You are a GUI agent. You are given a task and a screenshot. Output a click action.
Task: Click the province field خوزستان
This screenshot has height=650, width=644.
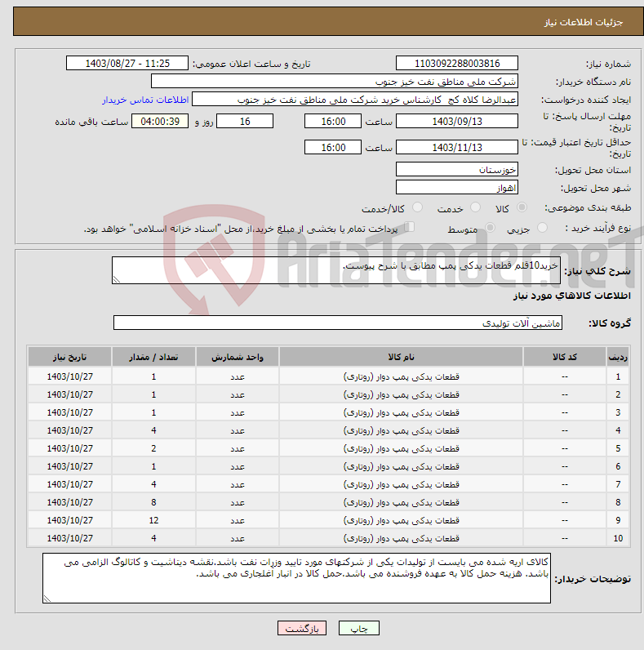coord(457,170)
